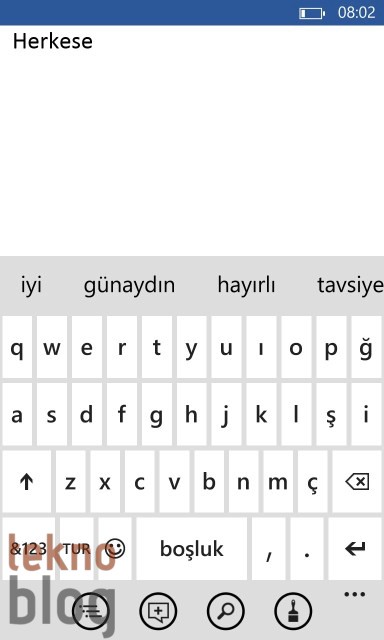The height and width of the screenshot is (640, 384).
Task: Tap the ş letter key
Action: 331,415
